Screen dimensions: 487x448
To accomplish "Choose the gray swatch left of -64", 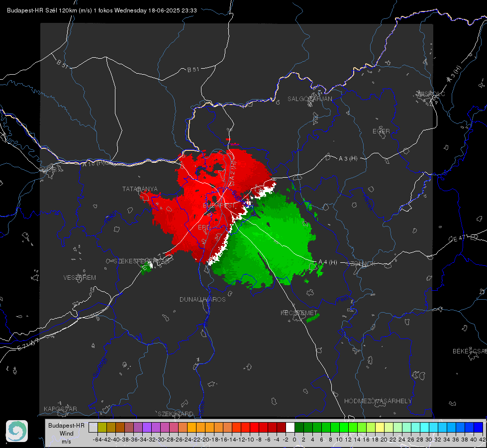I will (93, 427).
